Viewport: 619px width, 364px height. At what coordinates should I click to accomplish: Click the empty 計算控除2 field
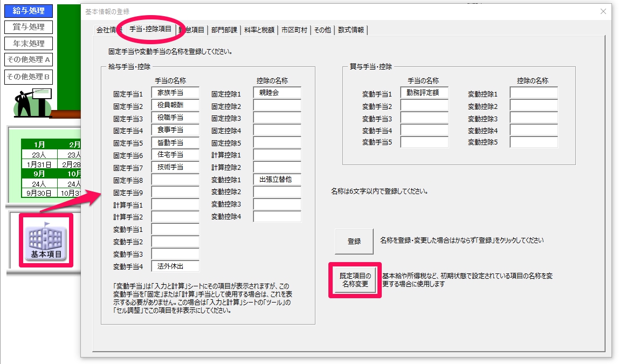click(x=277, y=167)
